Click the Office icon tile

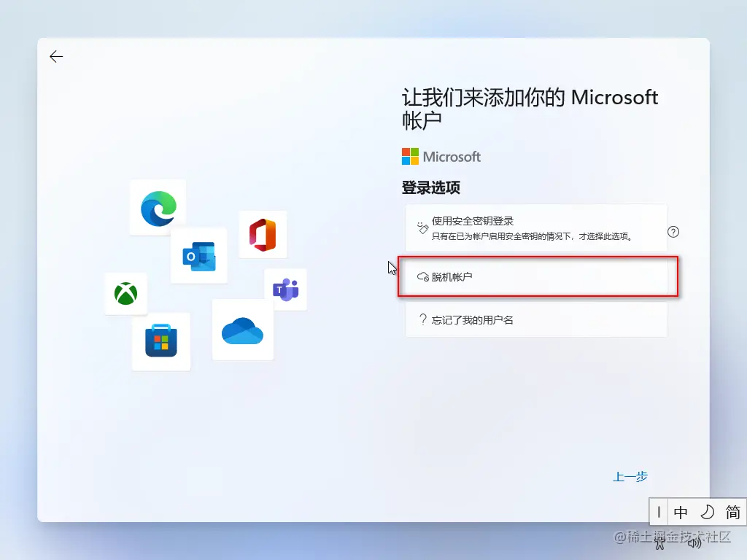263,235
